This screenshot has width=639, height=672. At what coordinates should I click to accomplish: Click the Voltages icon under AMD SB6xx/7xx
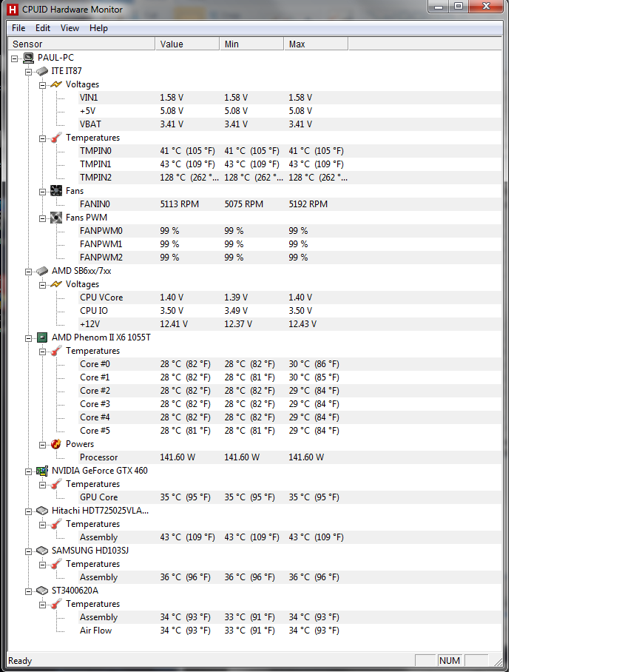pyautogui.click(x=56, y=284)
